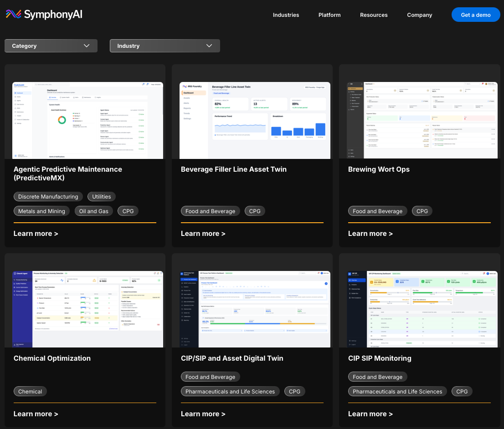Select the Oil and Gas tag
This screenshot has height=429, width=504.
click(x=94, y=211)
